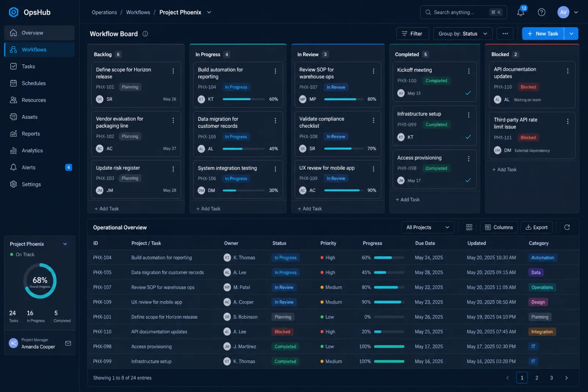Click the Search anything field
This screenshot has height=392, width=588.
[463, 12]
